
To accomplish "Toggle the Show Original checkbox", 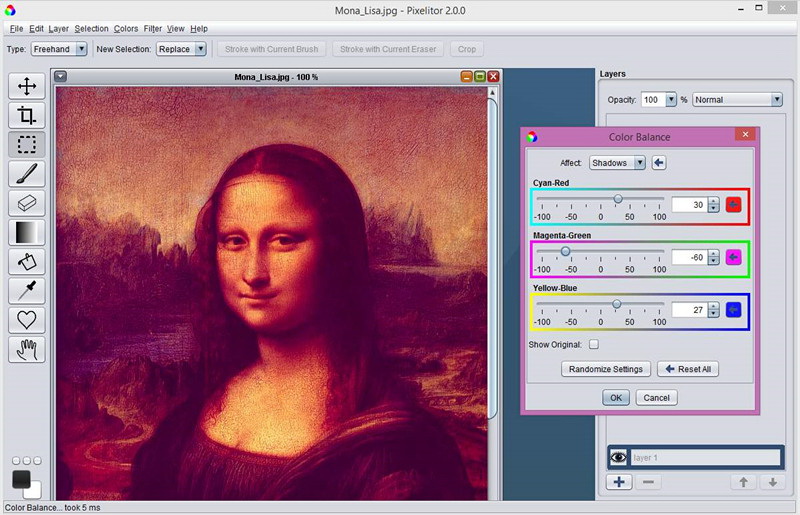I will [593, 345].
